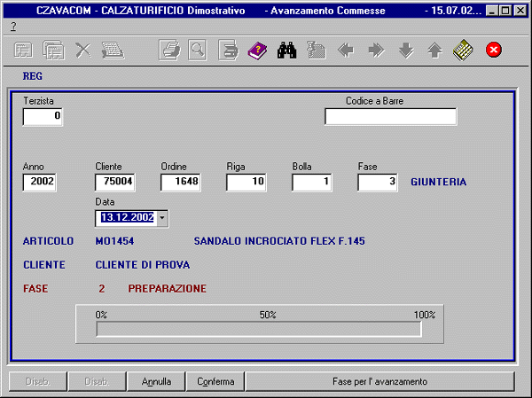
Task: Click the Anno field showing 2002
Action: (39, 183)
